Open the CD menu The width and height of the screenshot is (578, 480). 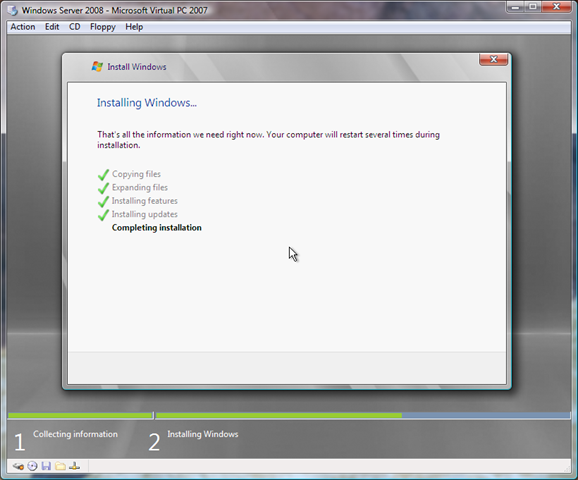click(74, 27)
